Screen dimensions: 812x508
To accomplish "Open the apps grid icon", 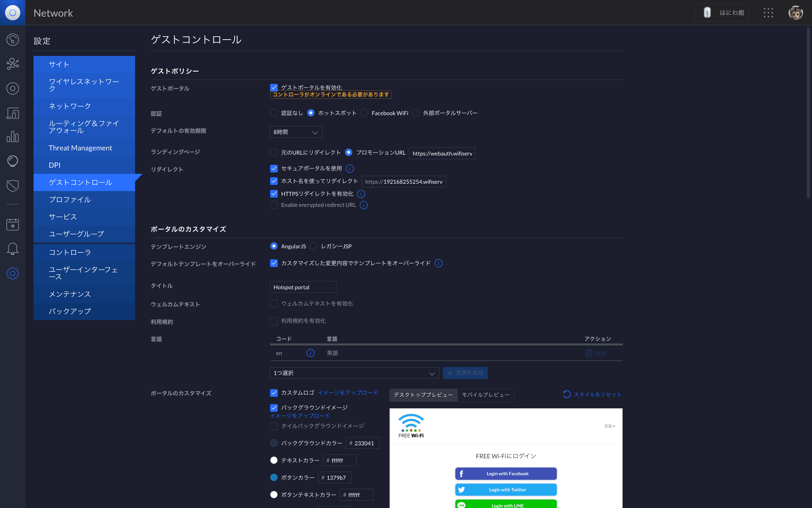I will pyautogui.click(x=768, y=13).
